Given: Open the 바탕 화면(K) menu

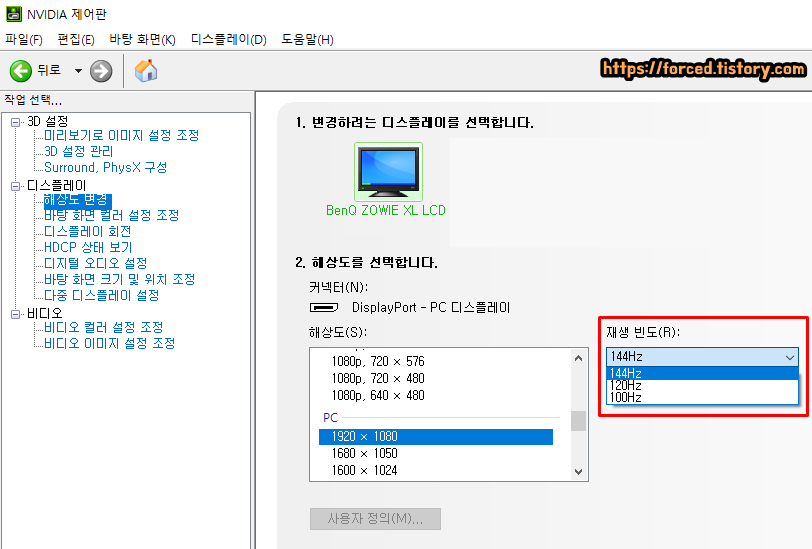Looking at the screenshot, I should pyautogui.click(x=142, y=39).
